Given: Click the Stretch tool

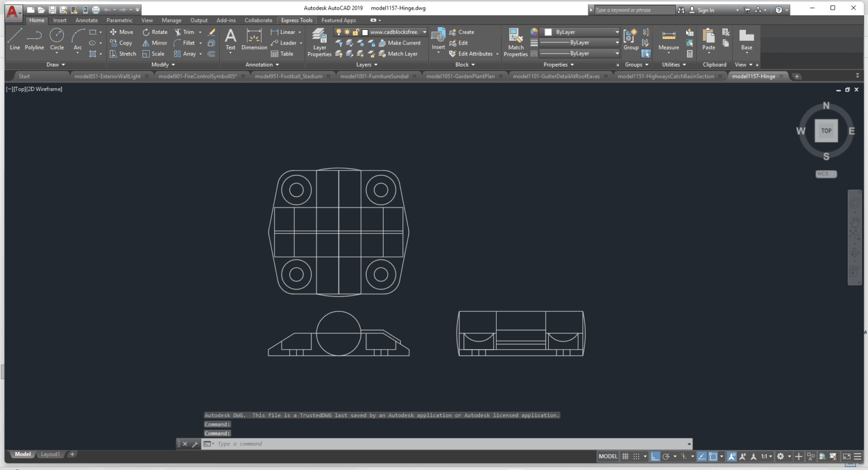Looking at the screenshot, I should coord(123,54).
